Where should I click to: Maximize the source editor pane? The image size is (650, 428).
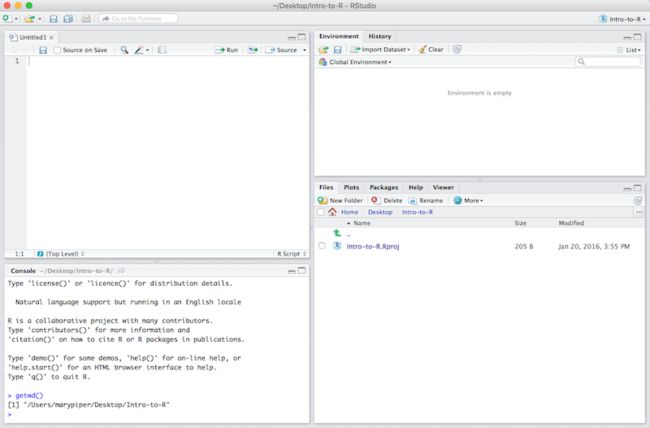(302, 37)
